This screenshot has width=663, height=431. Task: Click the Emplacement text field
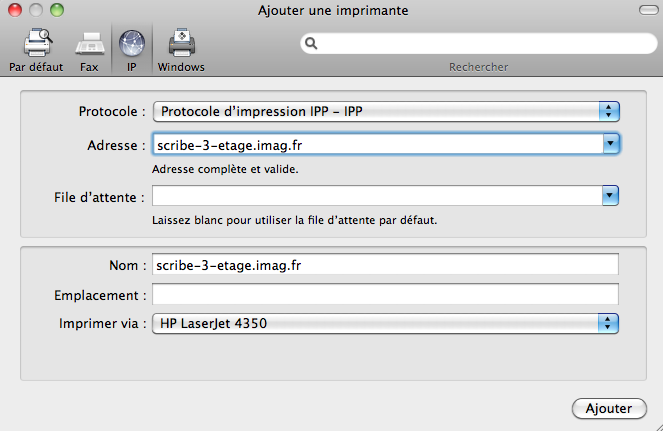[385, 294]
